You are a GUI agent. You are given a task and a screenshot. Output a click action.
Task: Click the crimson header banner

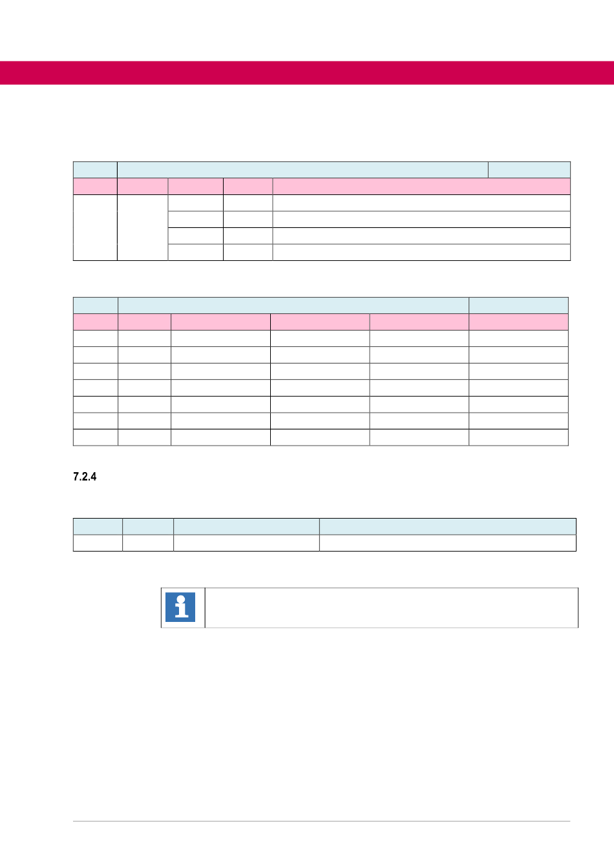[x=307, y=73]
